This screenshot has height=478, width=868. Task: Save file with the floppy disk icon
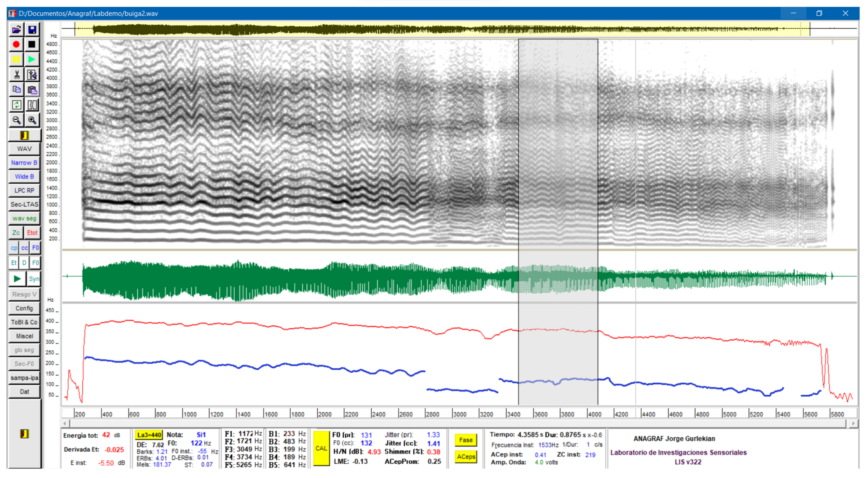(32, 30)
